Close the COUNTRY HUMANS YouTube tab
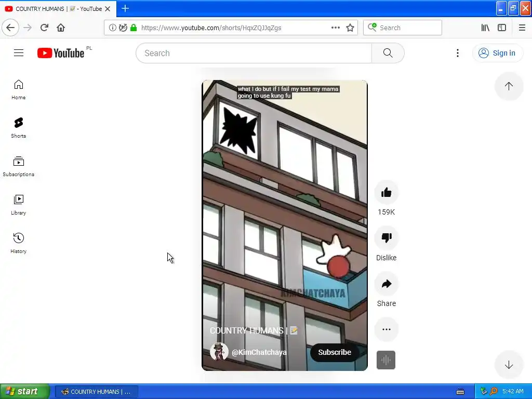532x399 pixels. [108, 9]
